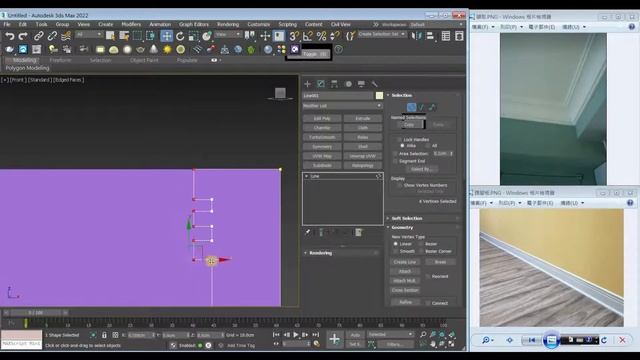Viewport: 640px width, 360px height.
Task: Open the Utilities wrench tab
Action: click(374, 84)
